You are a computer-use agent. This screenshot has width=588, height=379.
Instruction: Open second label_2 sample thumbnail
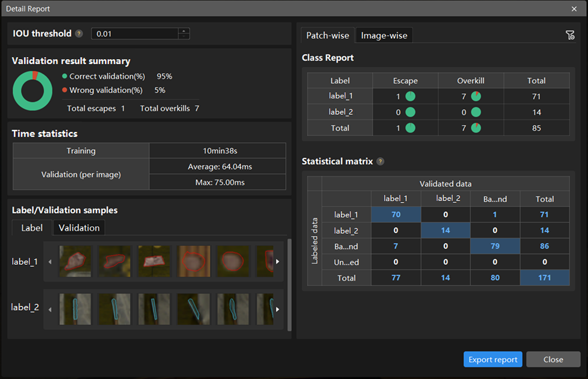point(114,309)
